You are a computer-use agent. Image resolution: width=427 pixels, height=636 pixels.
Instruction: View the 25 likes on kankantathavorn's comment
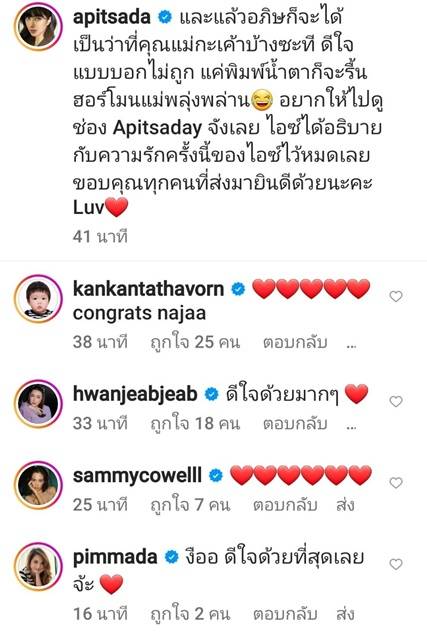[195, 342]
